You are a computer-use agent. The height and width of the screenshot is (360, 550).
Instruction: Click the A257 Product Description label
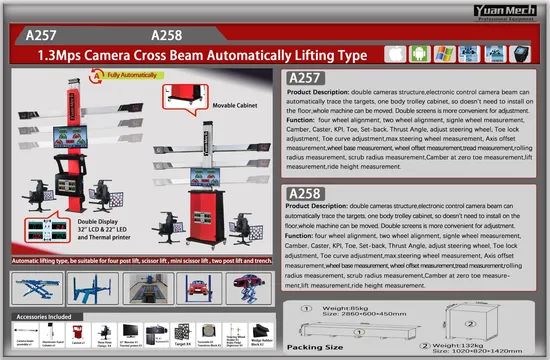[318, 92]
